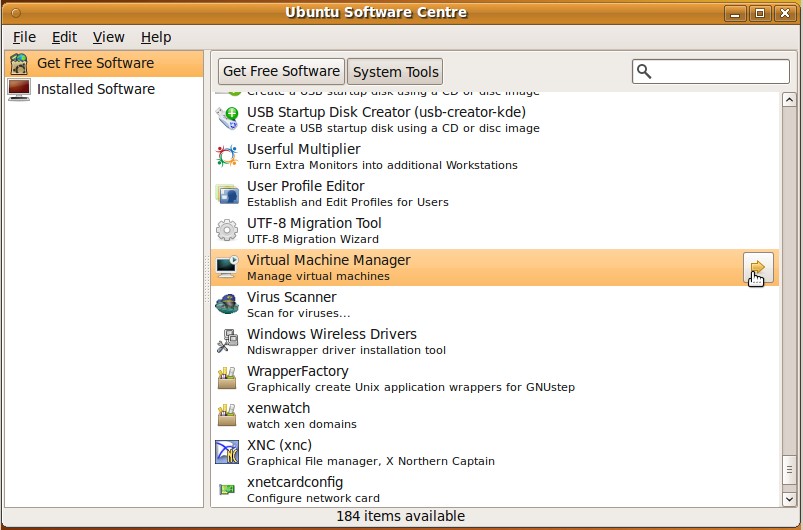Click the WrapperFactory package icon
Viewport: 803px width, 530px height.
coord(227,378)
